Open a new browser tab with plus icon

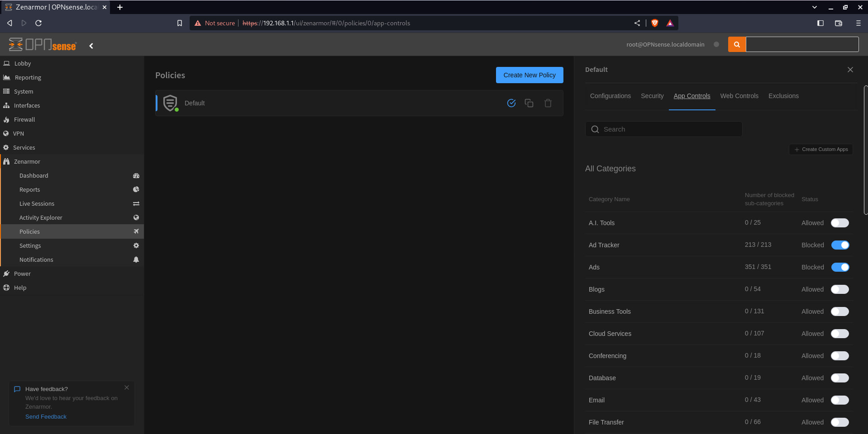(x=120, y=7)
